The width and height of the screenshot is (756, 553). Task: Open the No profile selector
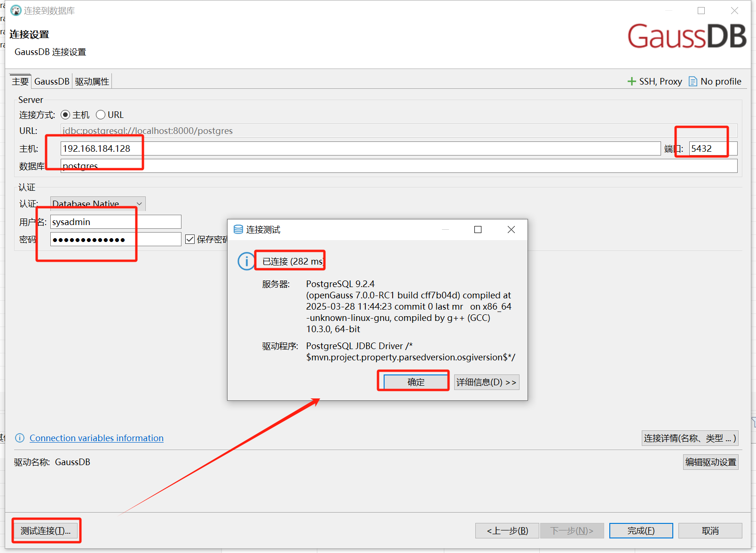click(715, 81)
